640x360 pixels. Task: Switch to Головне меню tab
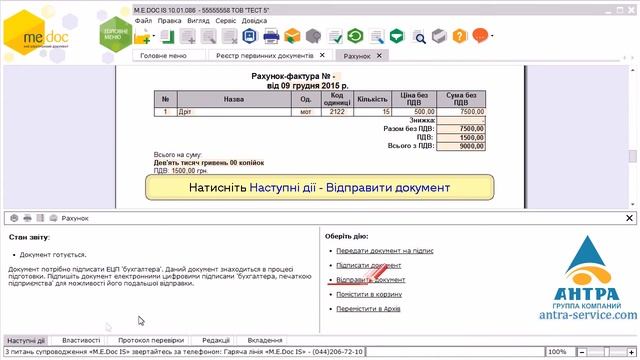(x=163, y=56)
